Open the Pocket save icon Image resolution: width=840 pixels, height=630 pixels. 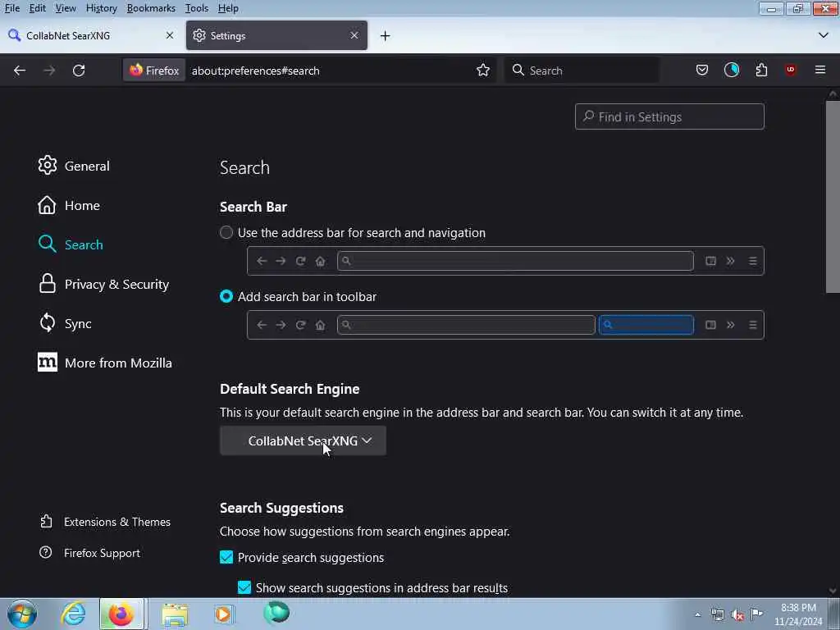[x=702, y=71]
